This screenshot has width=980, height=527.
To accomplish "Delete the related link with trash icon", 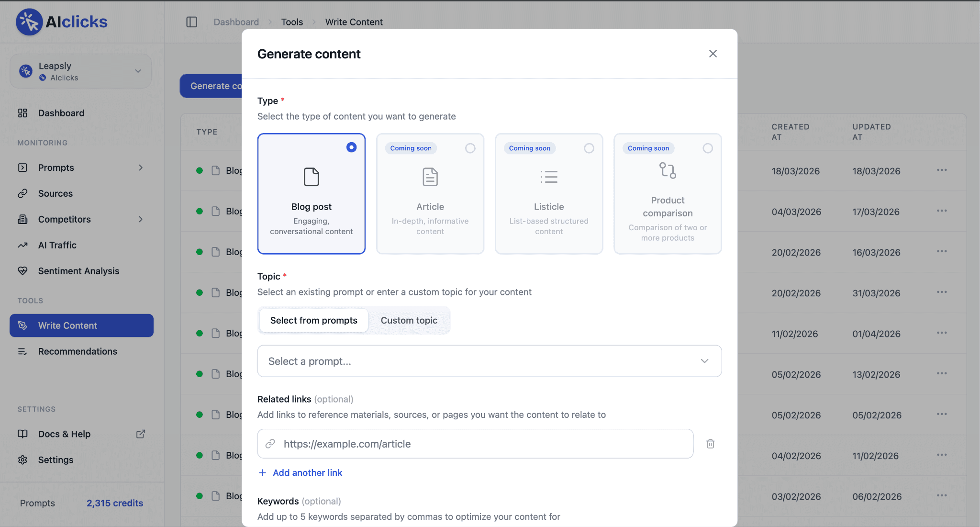I will [710, 444].
